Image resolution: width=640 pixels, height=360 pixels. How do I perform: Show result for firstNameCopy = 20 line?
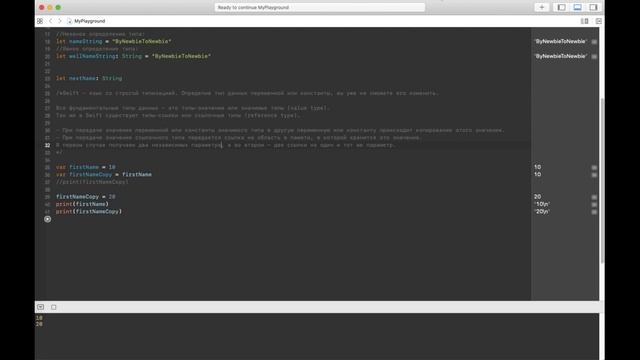tap(594, 197)
